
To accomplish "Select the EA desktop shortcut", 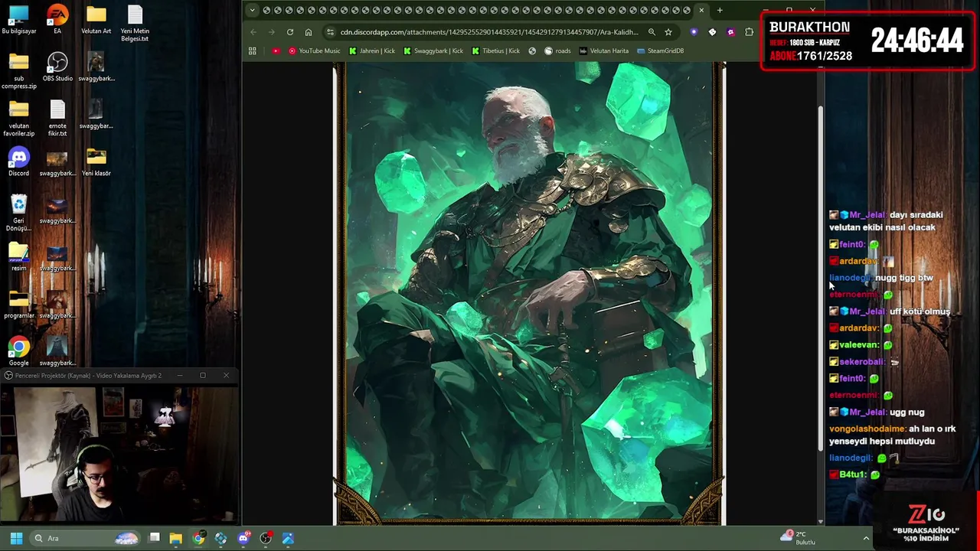I will tap(57, 20).
